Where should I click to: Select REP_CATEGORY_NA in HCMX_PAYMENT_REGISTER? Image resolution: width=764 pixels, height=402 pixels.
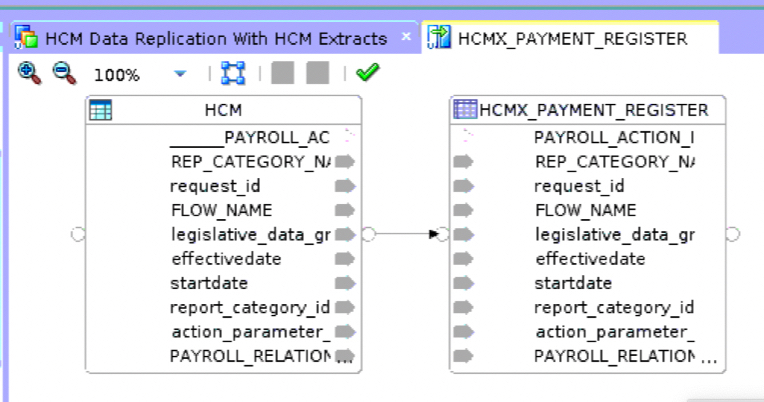click(x=615, y=162)
